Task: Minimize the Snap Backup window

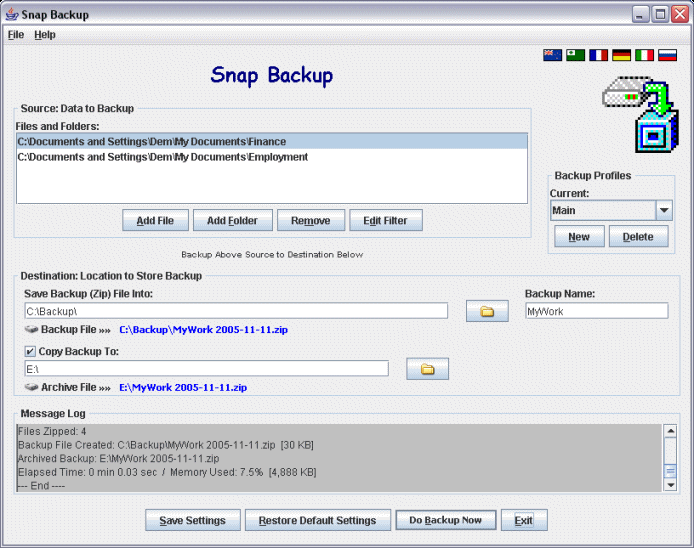Action: coord(640,15)
